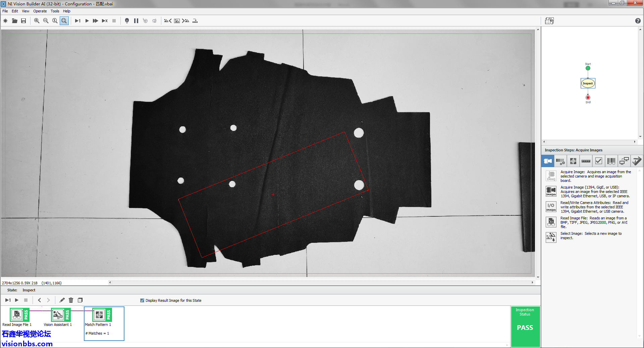Edit the selected step with pencil icon
Screen dimensions: 644x348
coord(62,300)
